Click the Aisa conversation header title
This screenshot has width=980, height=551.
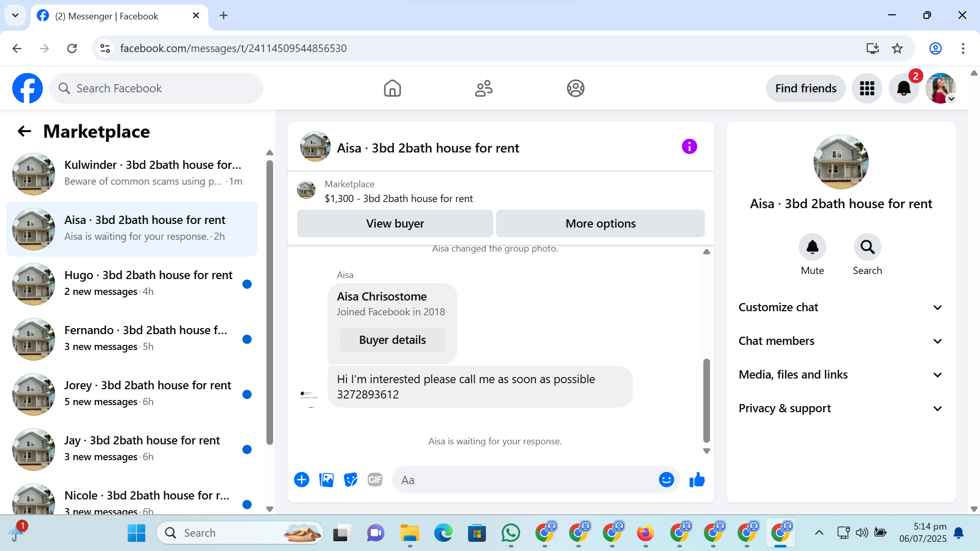pyautogui.click(x=428, y=148)
